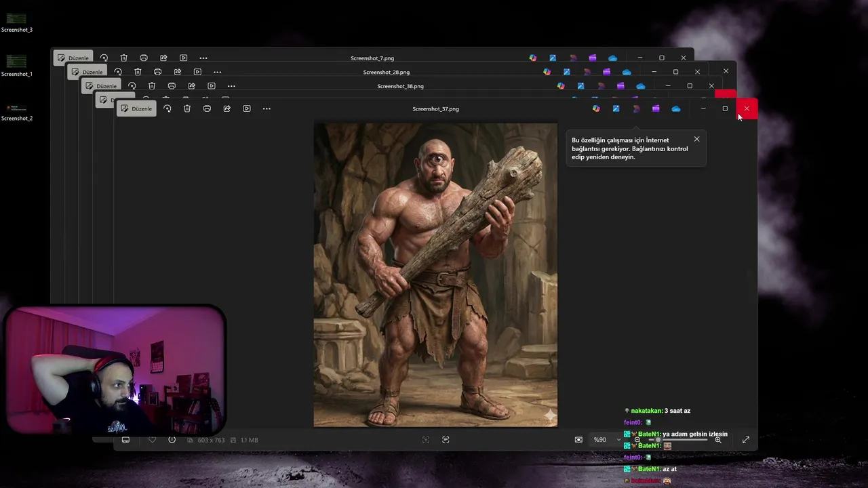Open the Copilot icon in Screenshot_7.png window
This screenshot has width=868, height=488.
pyautogui.click(x=533, y=58)
